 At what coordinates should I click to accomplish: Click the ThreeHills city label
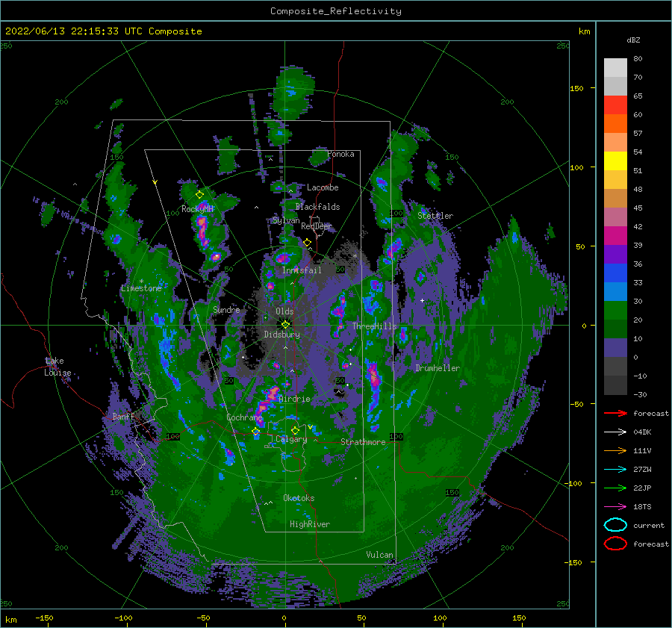click(x=375, y=326)
